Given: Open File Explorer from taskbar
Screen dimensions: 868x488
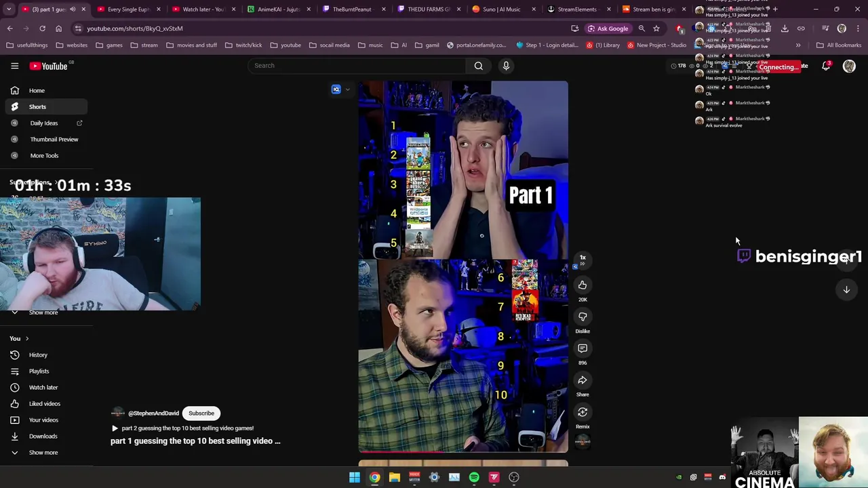Looking at the screenshot, I should coord(394,477).
